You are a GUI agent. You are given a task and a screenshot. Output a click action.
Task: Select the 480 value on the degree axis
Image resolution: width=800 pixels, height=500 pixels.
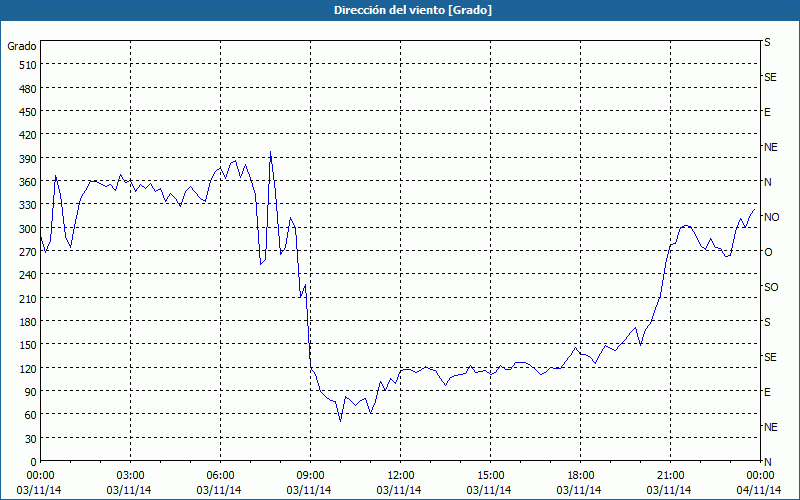(28, 89)
